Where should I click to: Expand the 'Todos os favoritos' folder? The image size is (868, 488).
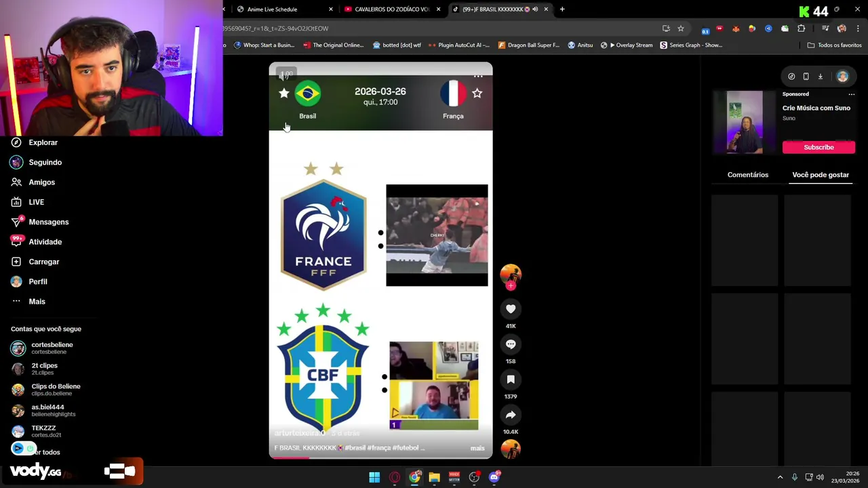pyautogui.click(x=834, y=45)
